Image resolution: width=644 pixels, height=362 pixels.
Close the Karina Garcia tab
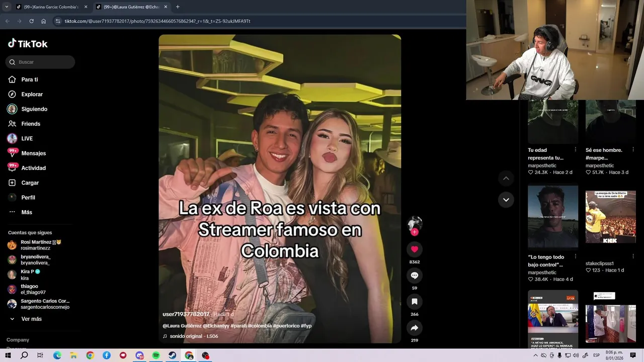86,7
